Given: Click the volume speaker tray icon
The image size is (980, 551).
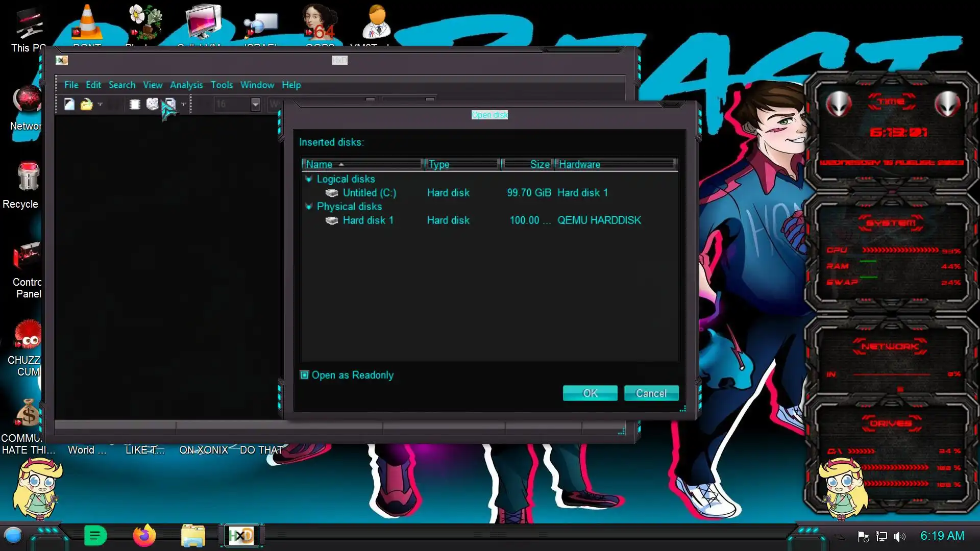Looking at the screenshot, I should (x=899, y=536).
